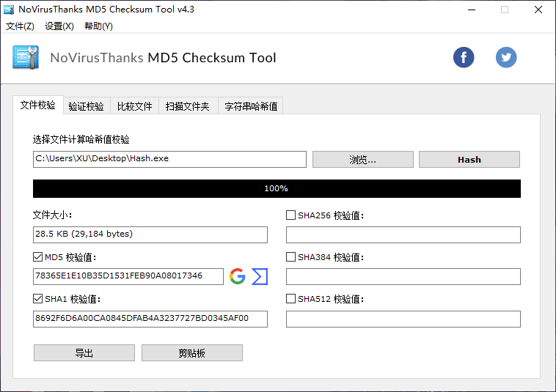Select the 文件检验 tab
556x392 pixels.
pyautogui.click(x=38, y=106)
